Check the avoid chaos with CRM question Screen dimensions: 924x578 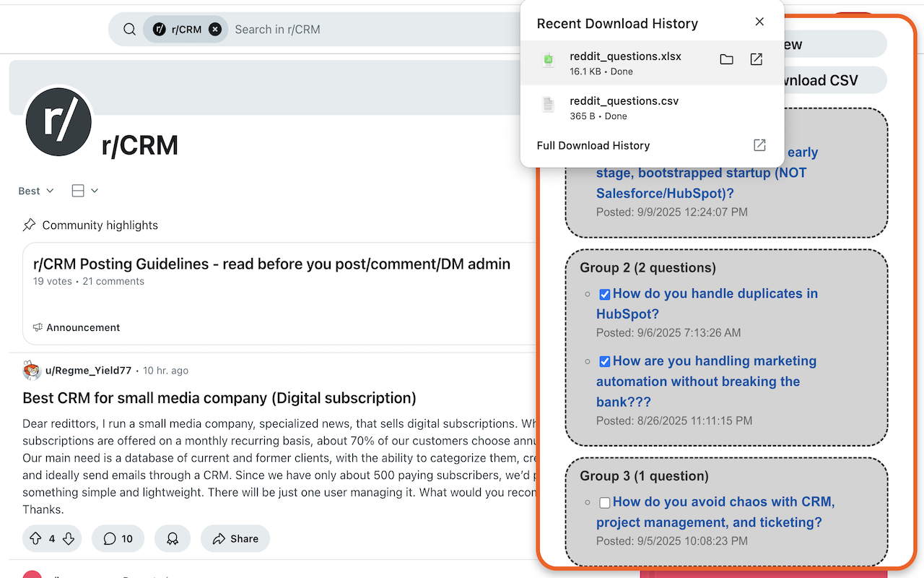(605, 502)
